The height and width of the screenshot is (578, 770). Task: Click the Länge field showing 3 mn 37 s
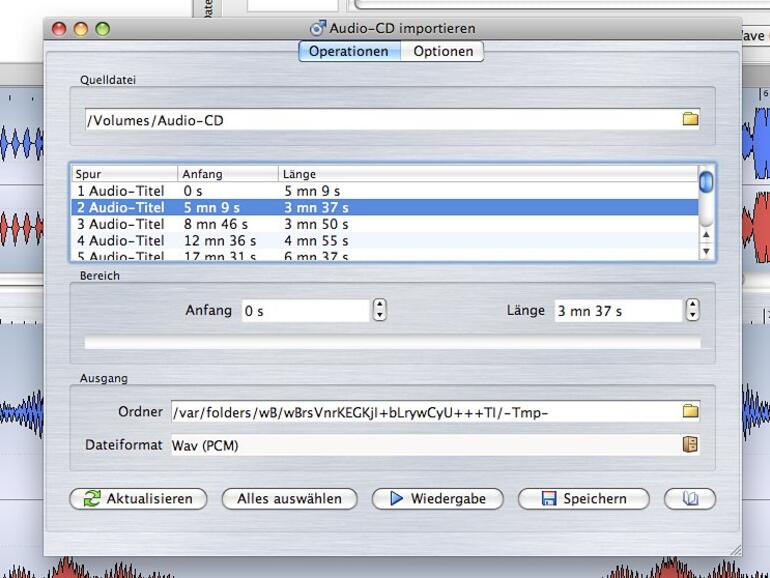[618, 311]
